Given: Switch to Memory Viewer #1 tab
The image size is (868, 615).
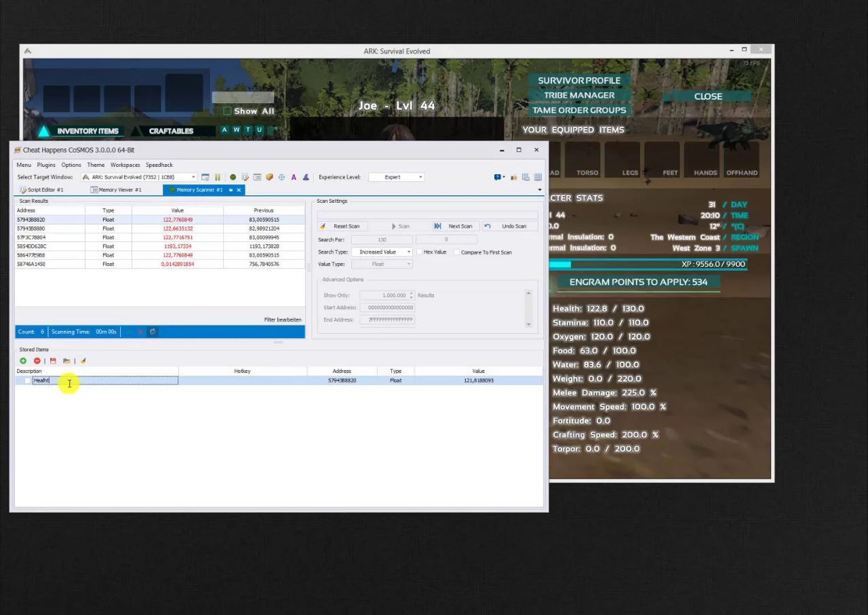Looking at the screenshot, I should point(116,190).
